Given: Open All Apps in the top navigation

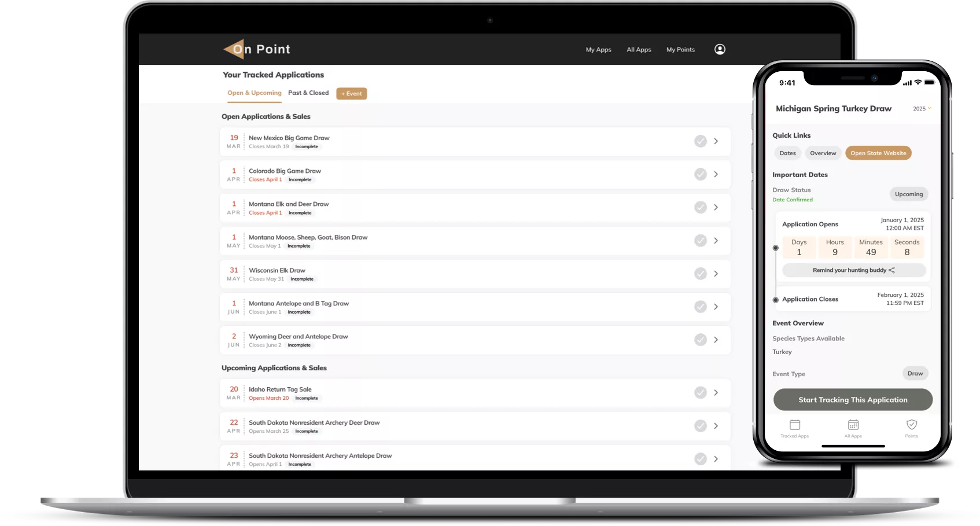Looking at the screenshot, I should pos(639,50).
